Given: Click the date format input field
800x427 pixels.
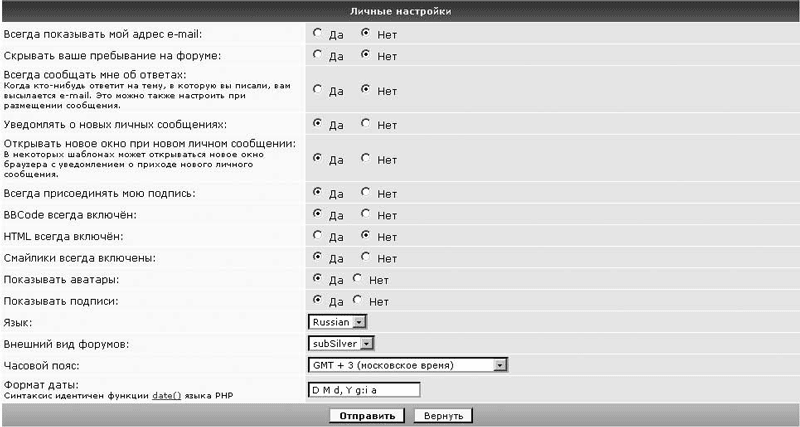Looking at the screenshot, I should (x=364, y=390).
